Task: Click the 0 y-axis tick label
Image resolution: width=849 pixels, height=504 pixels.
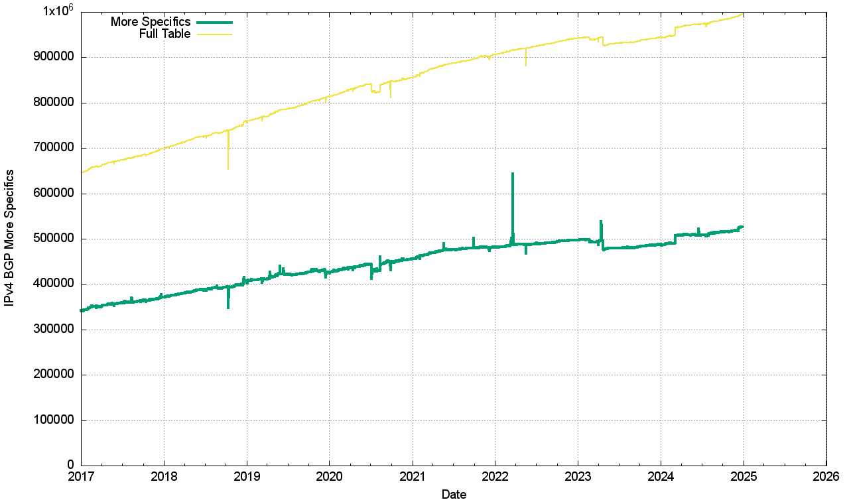Action: click(x=70, y=466)
